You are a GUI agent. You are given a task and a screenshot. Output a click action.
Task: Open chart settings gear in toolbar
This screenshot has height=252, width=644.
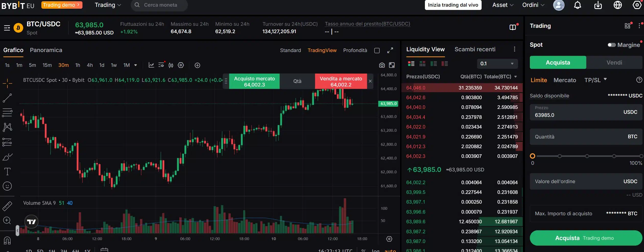coord(181,65)
